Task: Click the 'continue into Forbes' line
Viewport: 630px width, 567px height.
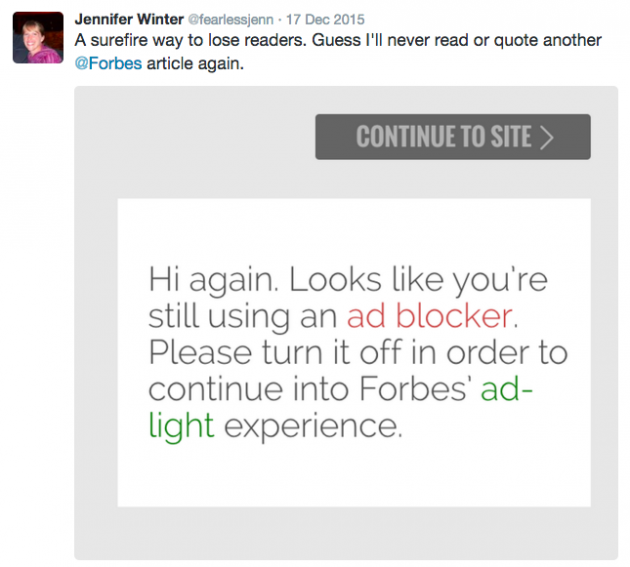Action: 307,389
